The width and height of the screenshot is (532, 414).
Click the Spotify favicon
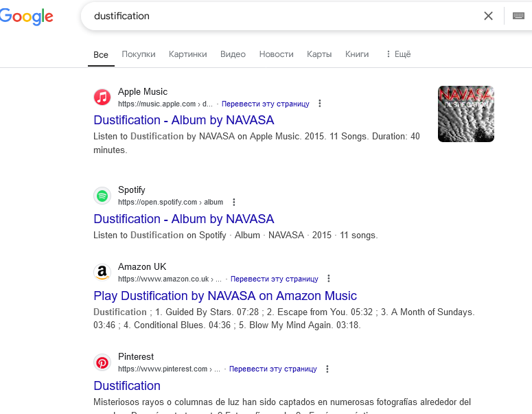tap(102, 196)
